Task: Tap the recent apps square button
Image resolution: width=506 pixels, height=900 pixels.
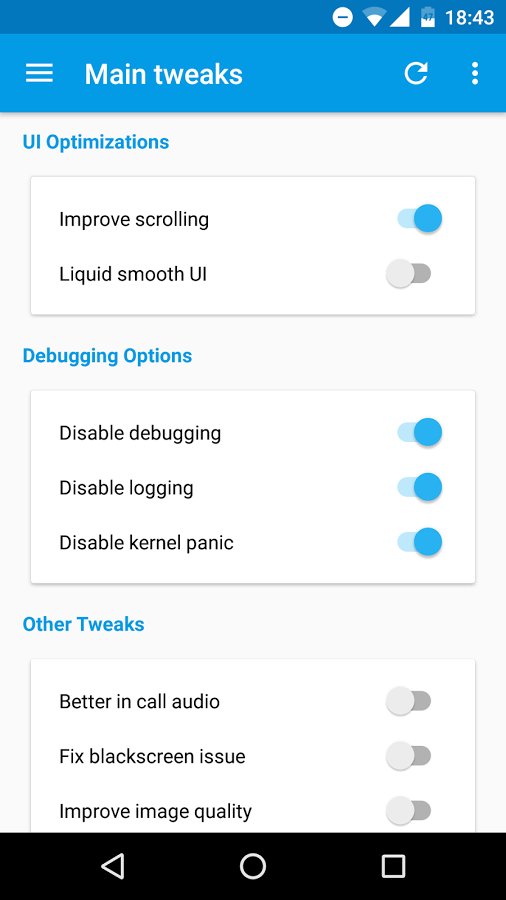Action: 393,866
